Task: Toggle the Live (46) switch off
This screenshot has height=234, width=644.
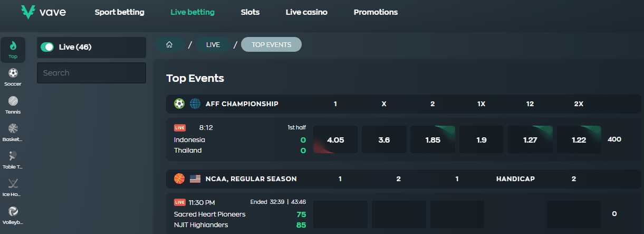Action: point(47,47)
